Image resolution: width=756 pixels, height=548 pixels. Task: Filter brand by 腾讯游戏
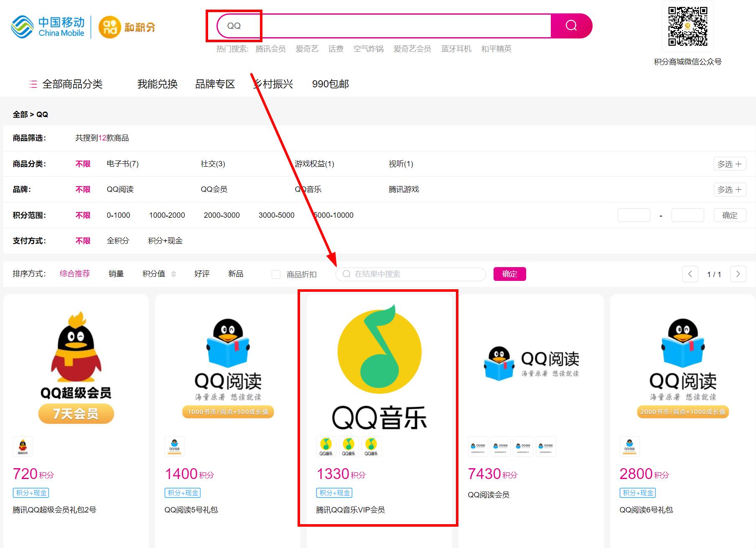[404, 189]
